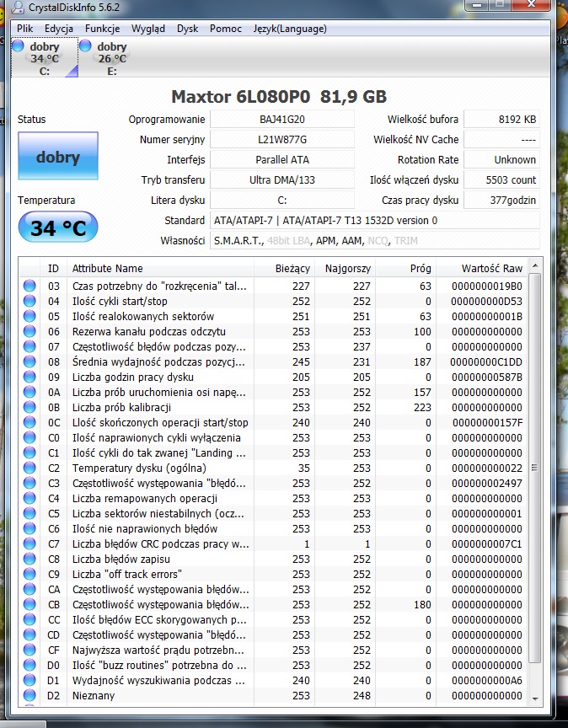The height and width of the screenshot is (728, 568).
Task: Open the Wygląd menu
Action: [x=147, y=29]
